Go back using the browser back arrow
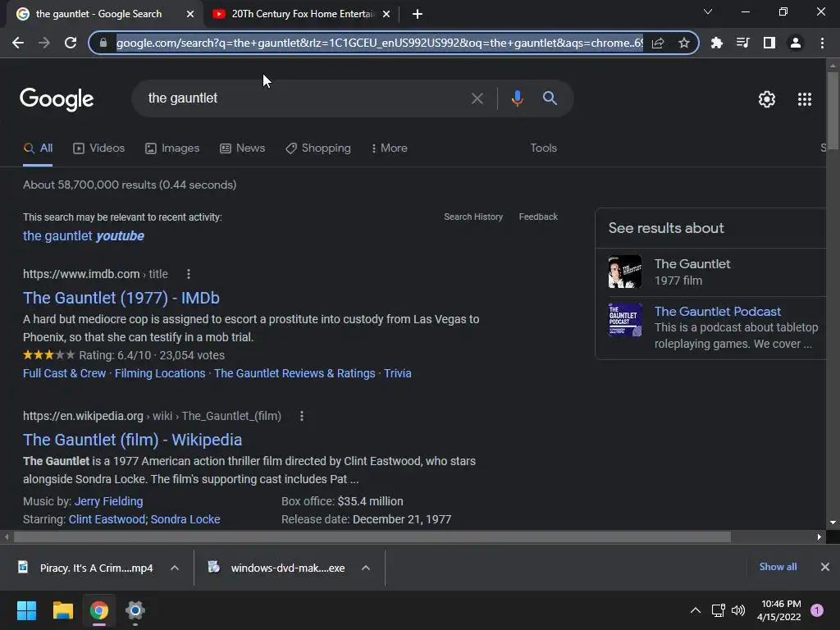 pos(18,43)
